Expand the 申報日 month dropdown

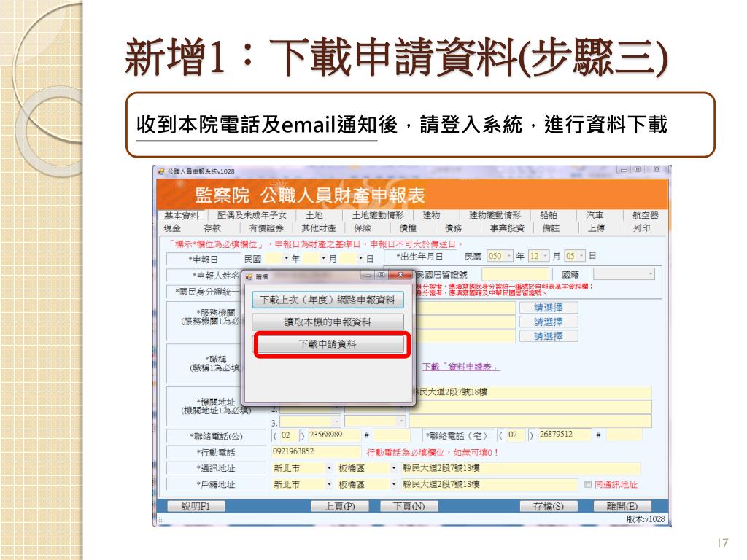click(323, 259)
